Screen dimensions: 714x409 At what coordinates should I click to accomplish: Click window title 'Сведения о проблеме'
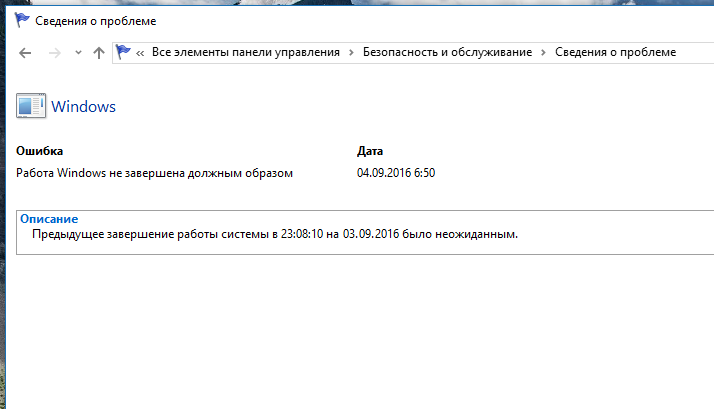tap(96, 21)
